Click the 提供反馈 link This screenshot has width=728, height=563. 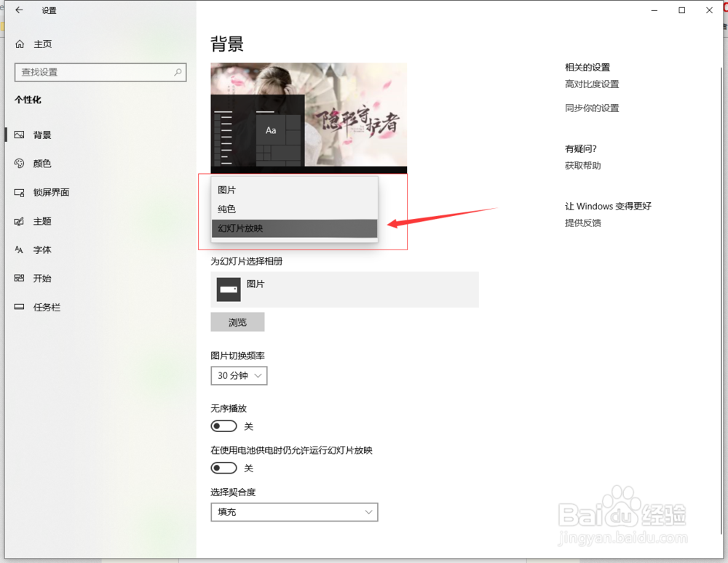(x=582, y=223)
